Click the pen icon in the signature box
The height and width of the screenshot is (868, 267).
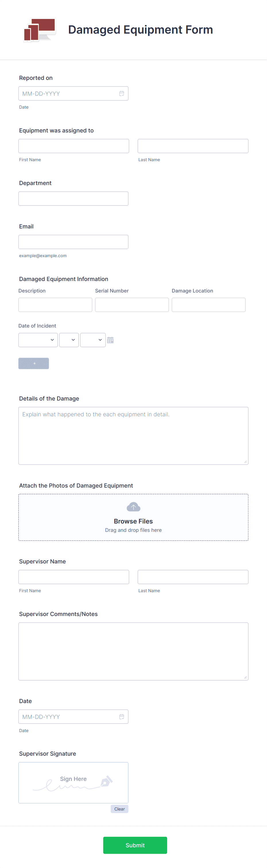click(x=107, y=781)
